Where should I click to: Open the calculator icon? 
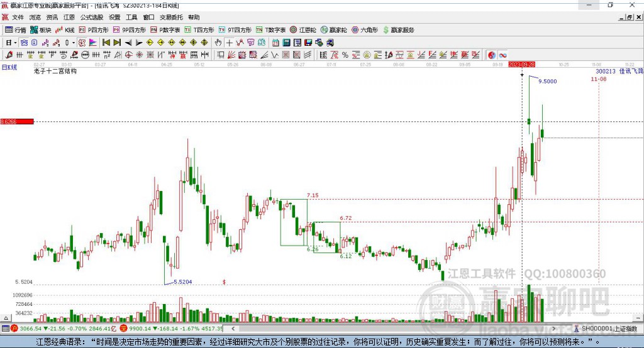click(286, 43)
